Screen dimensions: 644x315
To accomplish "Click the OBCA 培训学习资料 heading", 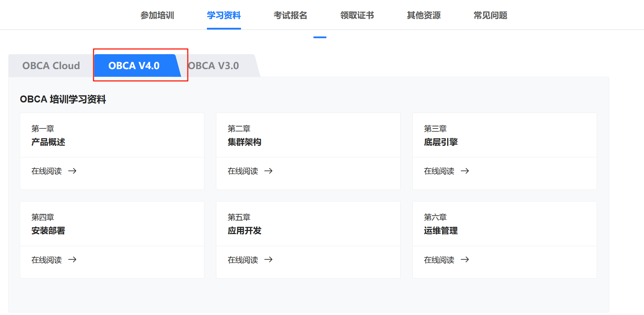I will pyautogui.click(x=63, y=99).
